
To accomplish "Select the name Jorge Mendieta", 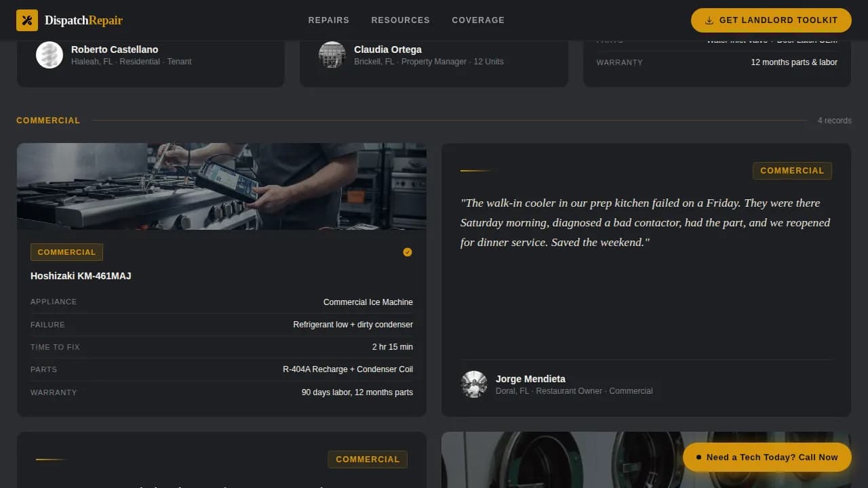I will 530,379.
